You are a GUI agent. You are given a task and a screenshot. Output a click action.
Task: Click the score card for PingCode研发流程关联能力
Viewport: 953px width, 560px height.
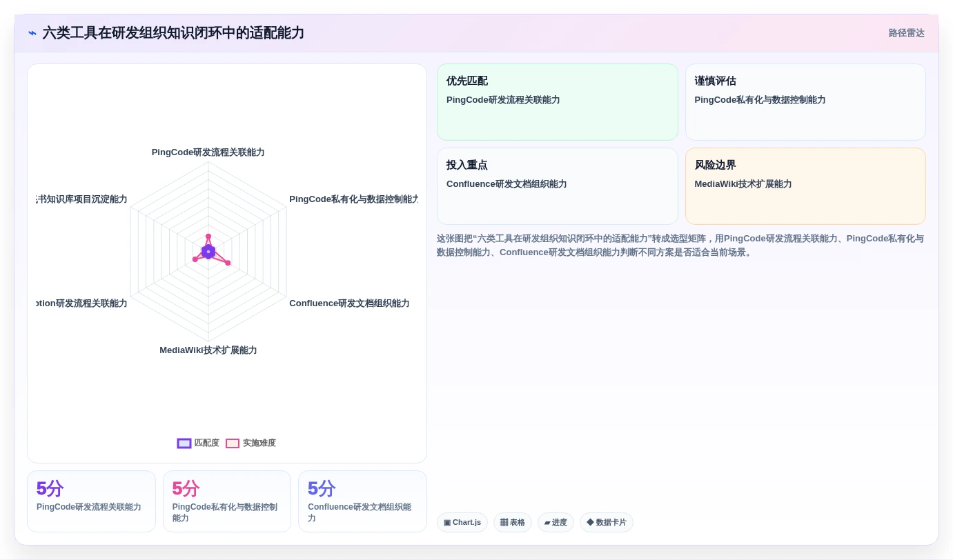(91, 501)
